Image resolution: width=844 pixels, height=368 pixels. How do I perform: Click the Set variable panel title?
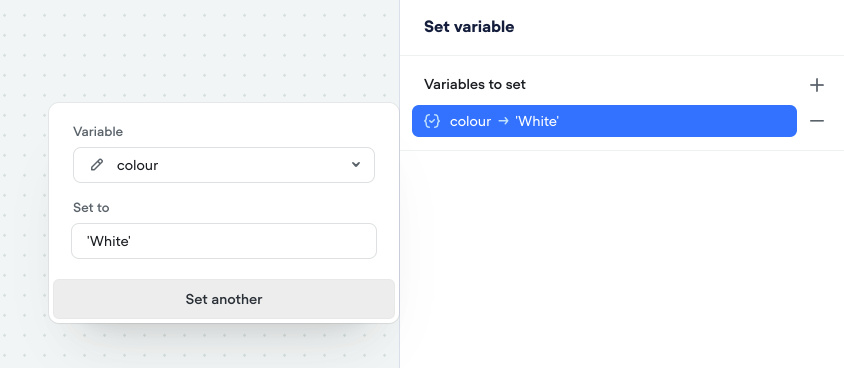469,26
